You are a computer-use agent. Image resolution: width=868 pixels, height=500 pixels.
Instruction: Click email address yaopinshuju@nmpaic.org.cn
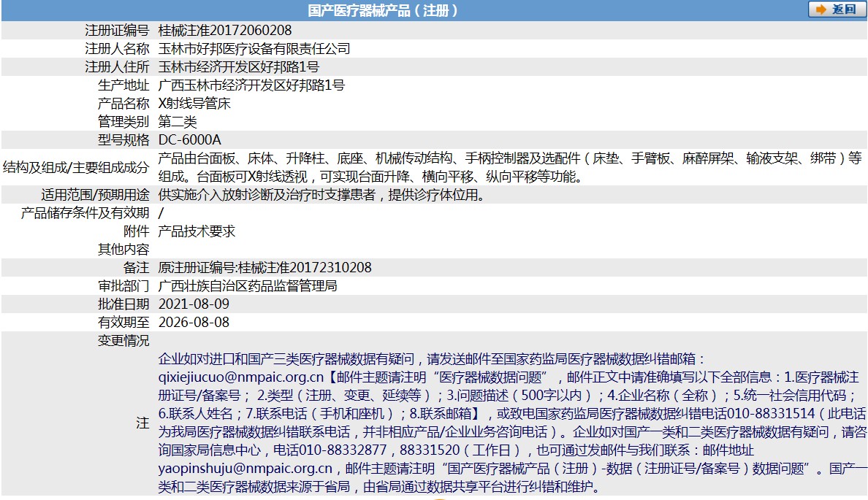pos(245,469)
